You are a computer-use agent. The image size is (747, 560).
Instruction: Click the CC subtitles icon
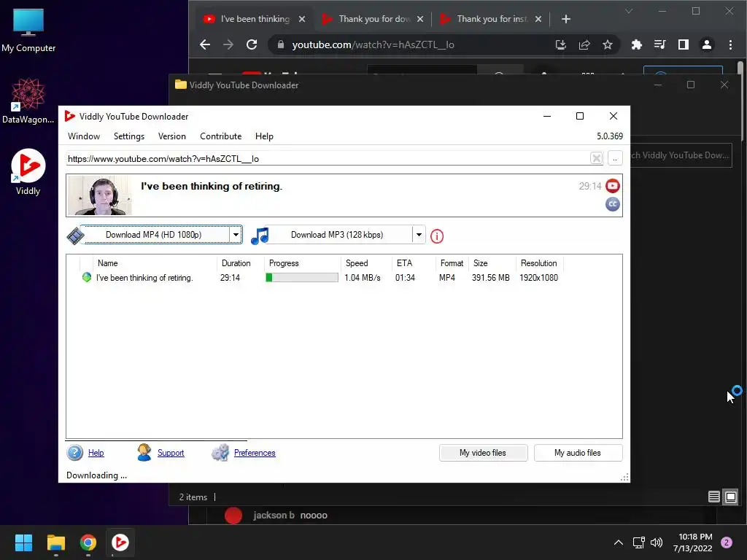pyautogui.click(x=613, y=204)
